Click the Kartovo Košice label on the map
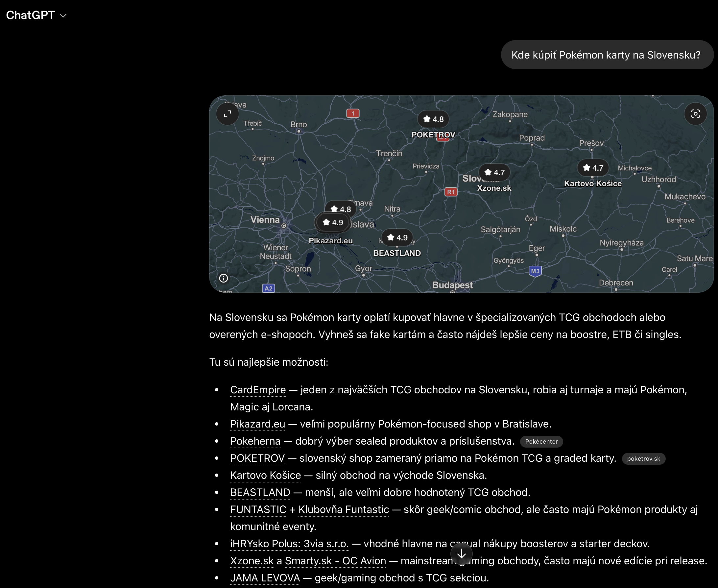 tap(593, 183)
